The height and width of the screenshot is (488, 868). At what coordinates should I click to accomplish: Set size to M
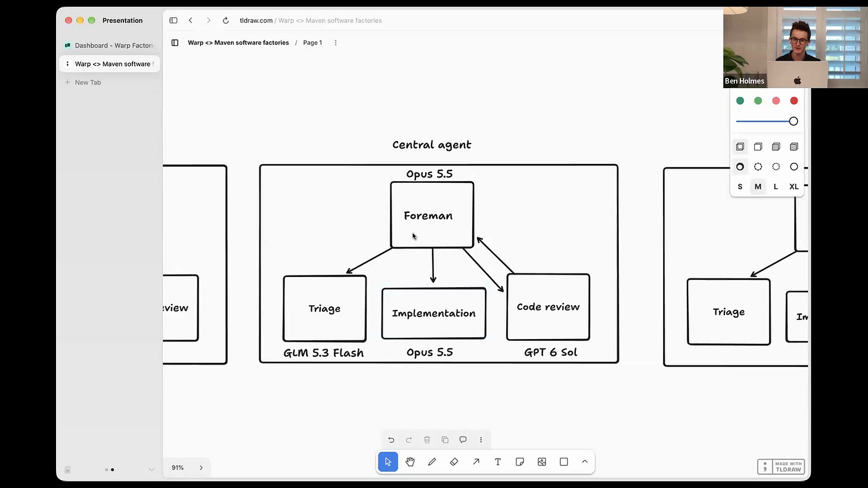(758, 187)
